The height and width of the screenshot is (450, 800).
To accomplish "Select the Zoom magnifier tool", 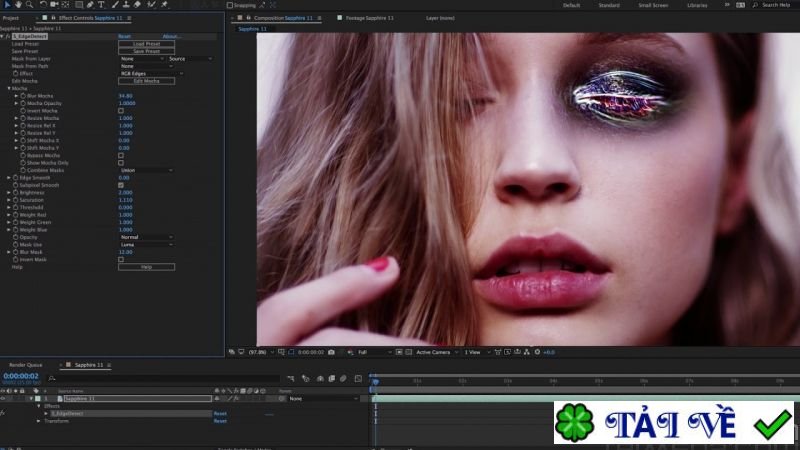I will click(30, 5).
